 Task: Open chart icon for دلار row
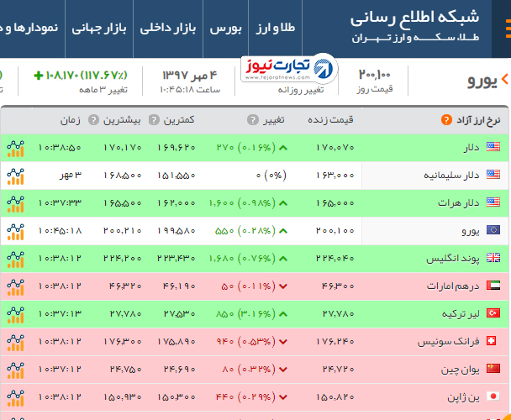point(16,149)
